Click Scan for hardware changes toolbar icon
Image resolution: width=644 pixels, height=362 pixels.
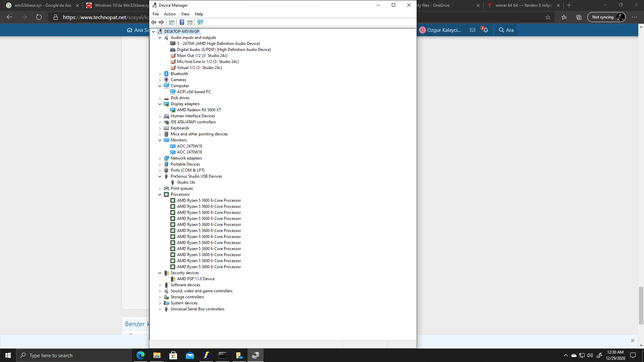[x=200, y=22]
